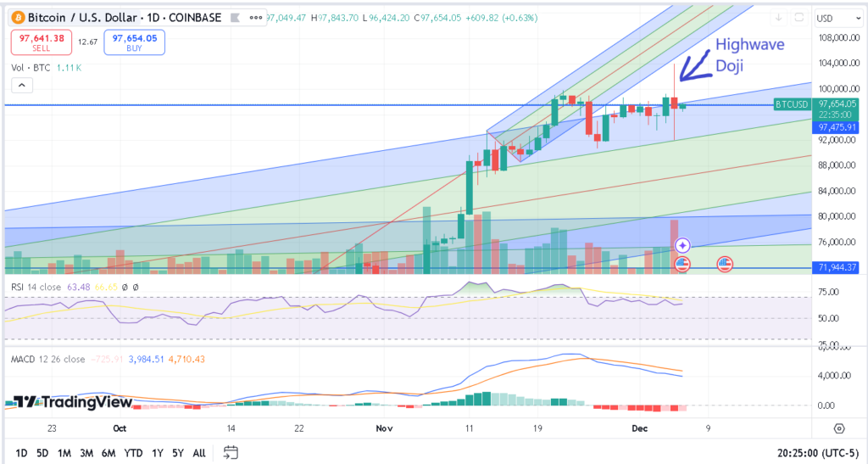Click the BTCUSD price line label
868x464 pixels.
coord(792,104)
